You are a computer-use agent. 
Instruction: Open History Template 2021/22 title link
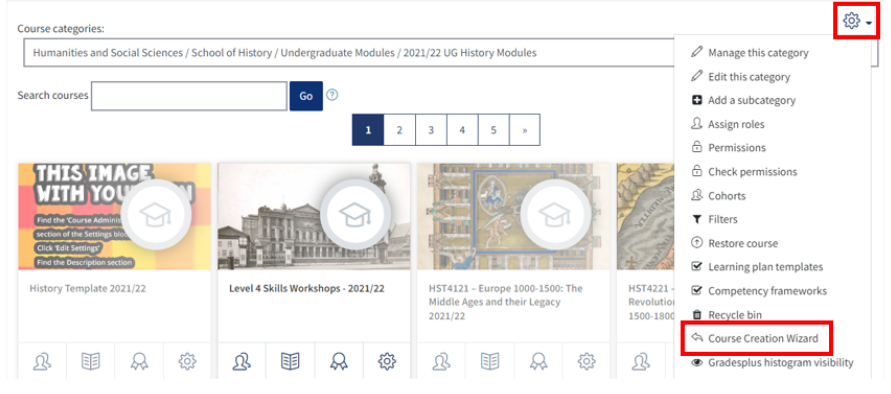pos(88,288)
